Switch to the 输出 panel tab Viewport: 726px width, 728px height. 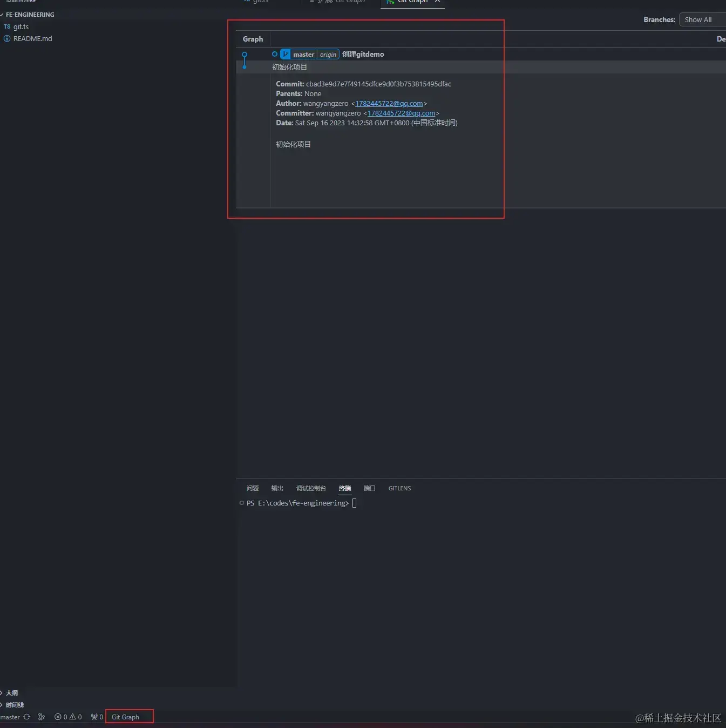click(x=277, y=488)
